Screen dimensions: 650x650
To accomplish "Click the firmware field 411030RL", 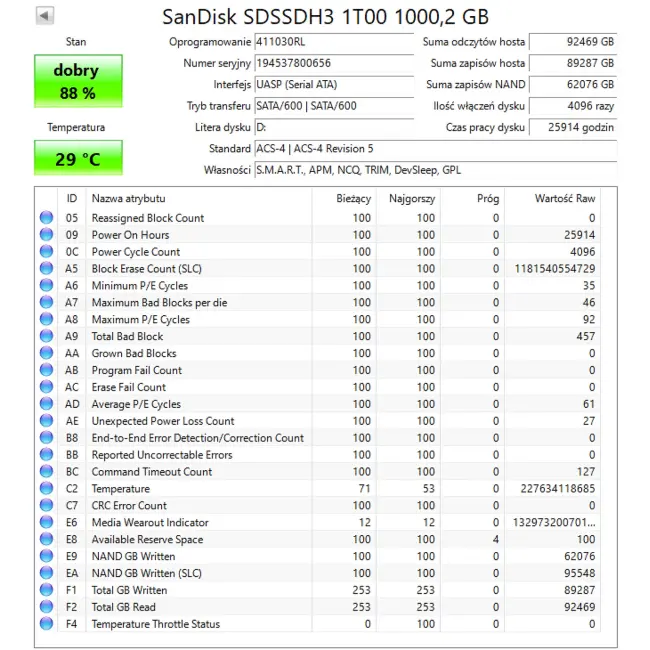I will [x=334, y=42].
